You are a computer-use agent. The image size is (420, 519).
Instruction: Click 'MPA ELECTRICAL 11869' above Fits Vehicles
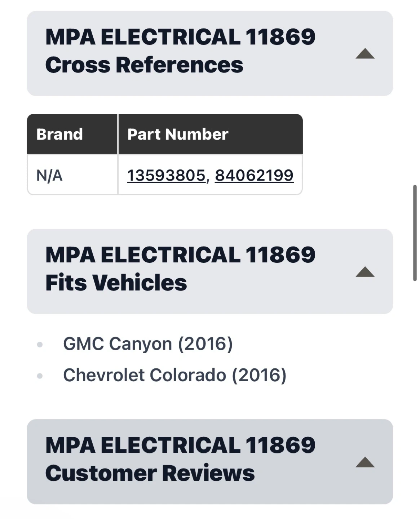point(180,254)
